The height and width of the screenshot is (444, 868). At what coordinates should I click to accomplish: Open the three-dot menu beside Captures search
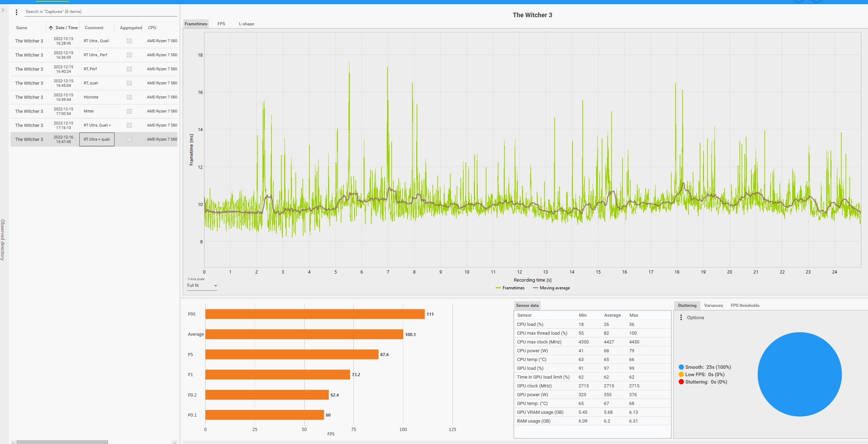(x=16, y=12)
